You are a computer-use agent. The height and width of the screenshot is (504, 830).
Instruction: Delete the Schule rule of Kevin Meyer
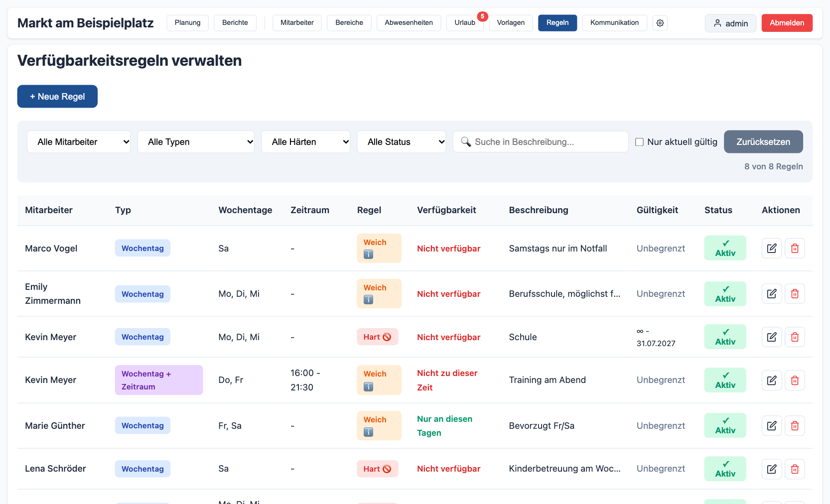coord(795,337)
